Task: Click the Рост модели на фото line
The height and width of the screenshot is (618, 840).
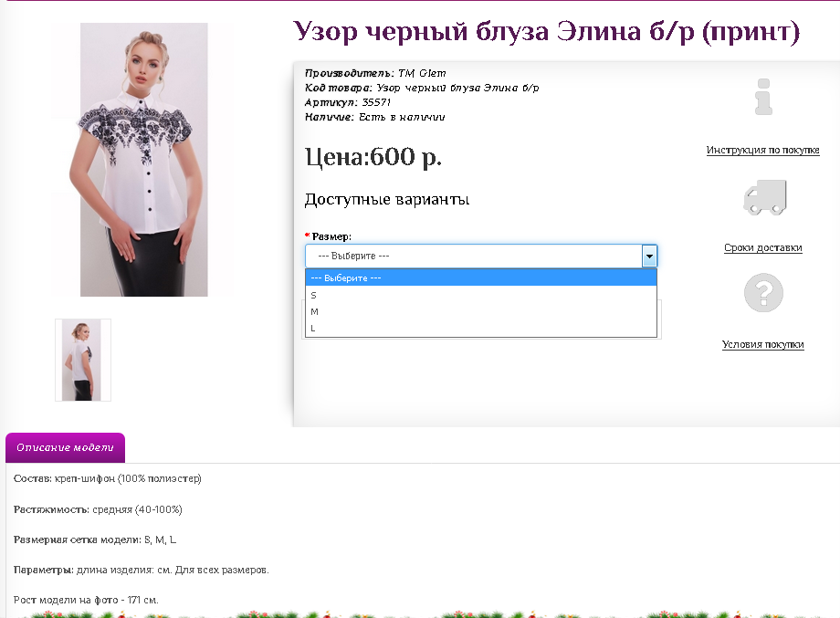Action: point(86,600)
